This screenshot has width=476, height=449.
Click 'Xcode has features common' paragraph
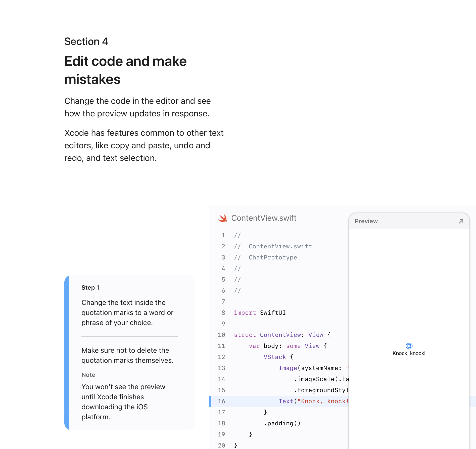tap(144, 145)
